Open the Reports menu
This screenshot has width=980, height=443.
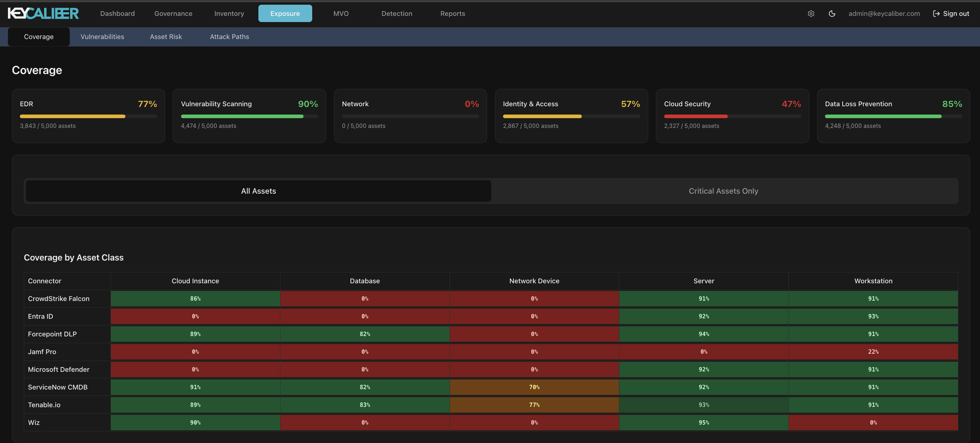[x=453, y=14]
